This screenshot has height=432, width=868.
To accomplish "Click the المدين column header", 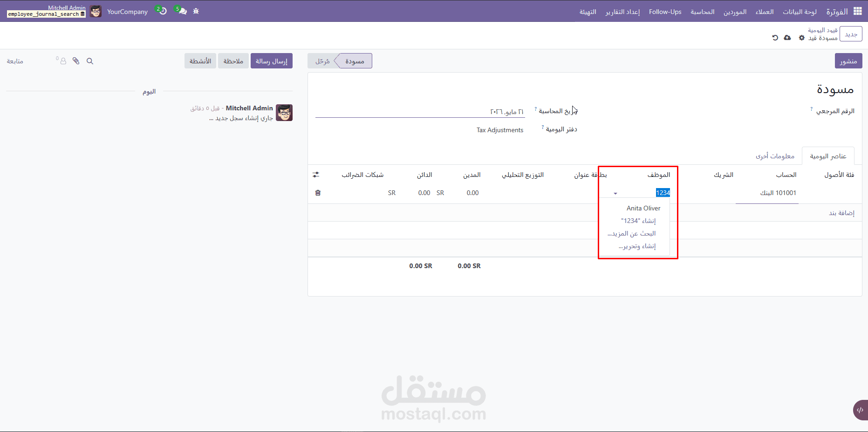I will [472, 175].
